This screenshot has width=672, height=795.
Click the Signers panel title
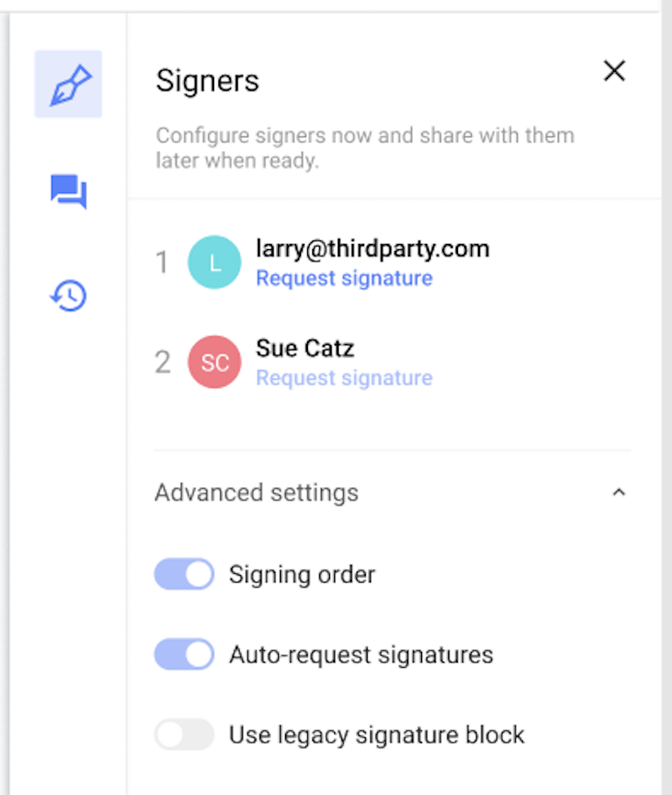pos(207,81)
